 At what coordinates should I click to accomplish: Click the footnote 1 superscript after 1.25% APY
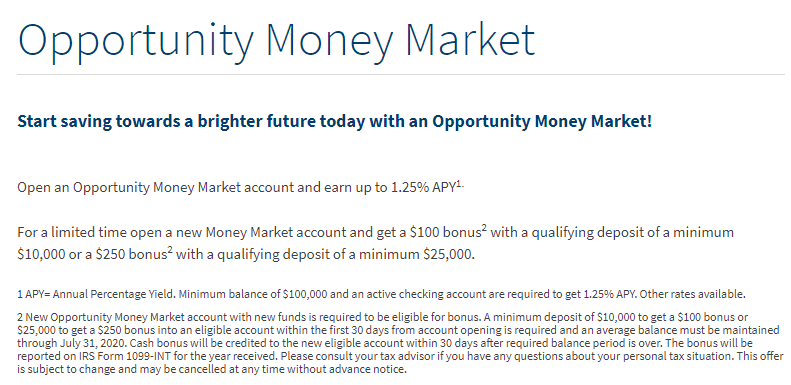[460, 184]
